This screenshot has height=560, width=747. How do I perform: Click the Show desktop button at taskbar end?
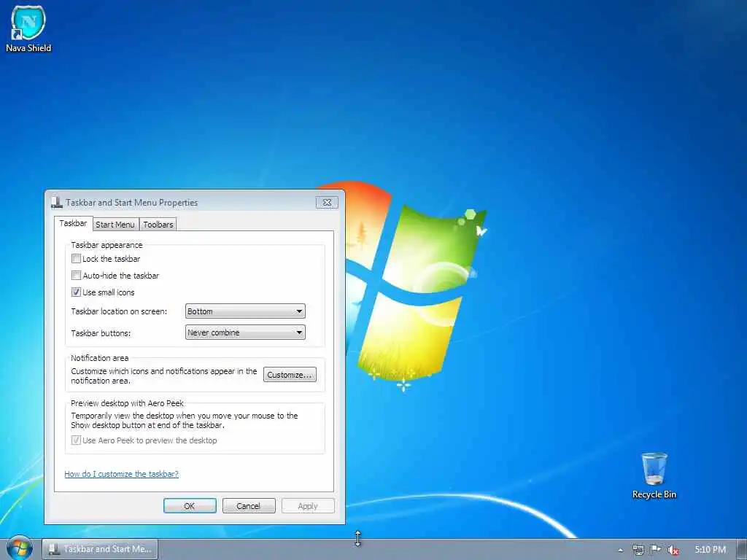(741, 550)
